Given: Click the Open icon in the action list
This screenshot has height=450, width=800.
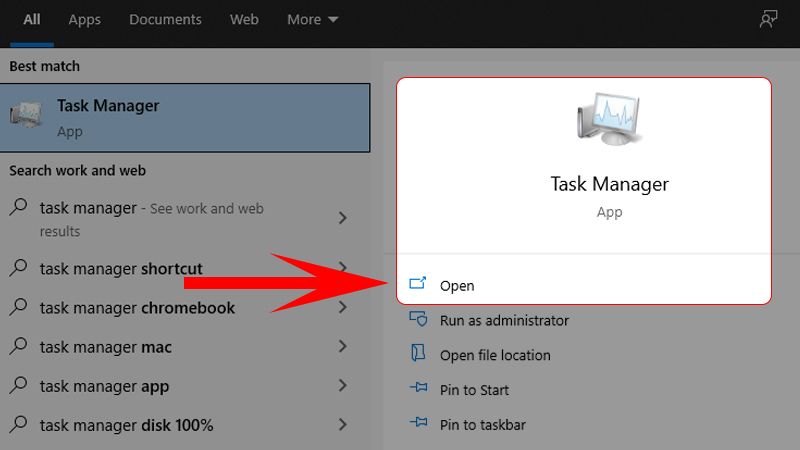Looking at the screenshot, I should pos(418,285).
